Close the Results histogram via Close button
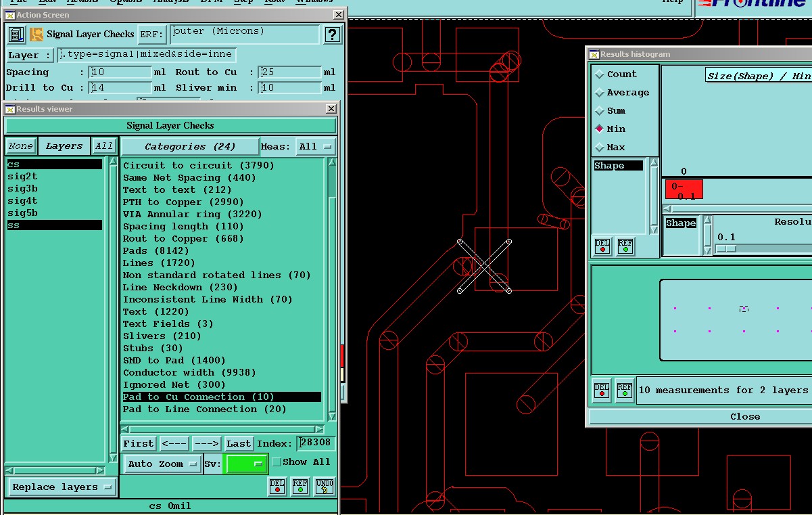 [744, 416]
